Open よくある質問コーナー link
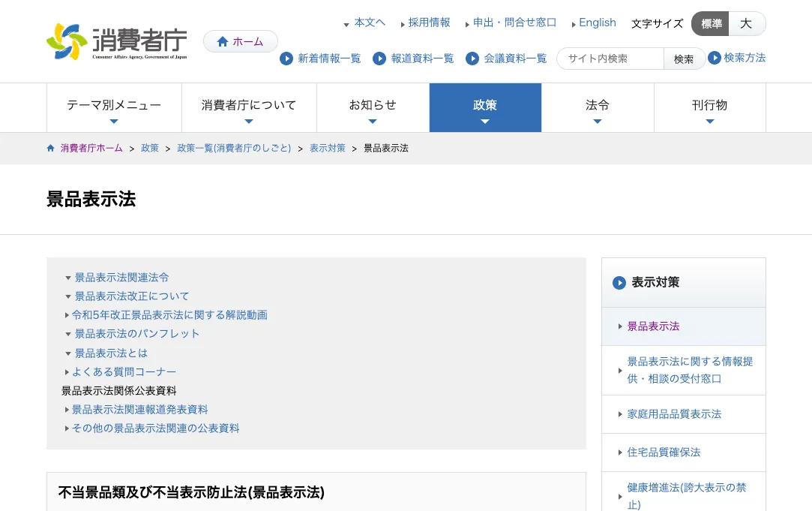 (x=124, y=372)
